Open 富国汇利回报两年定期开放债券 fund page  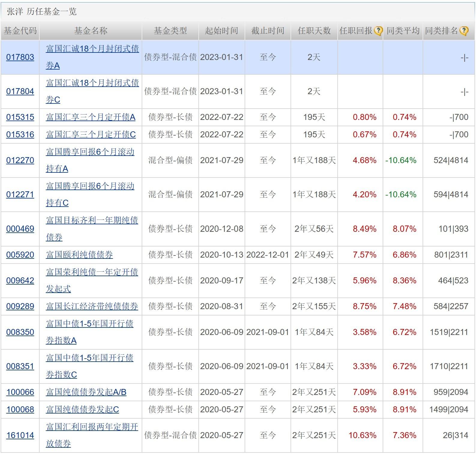[92, 435]
